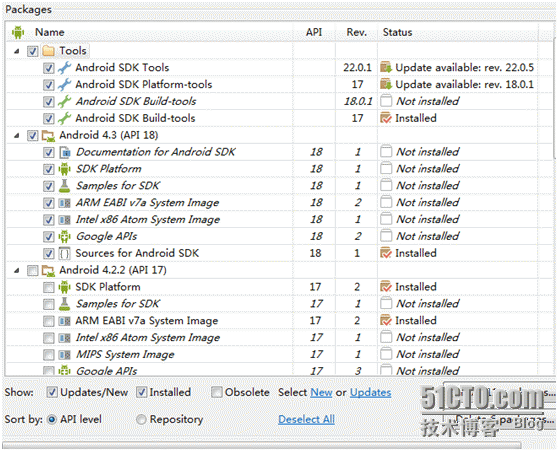Collapse the Android 4.3 (API 18) group
Screen dimensions: 558x451
[x=16, y=136]
